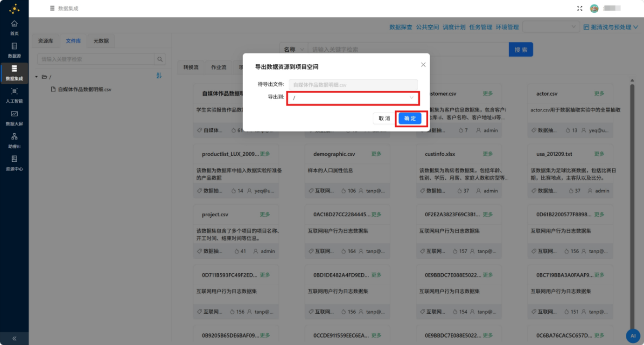Click 更多 on custinfo.xlsx card
Image resolution: width=644 pixels, height=345 pixels.
click(x=488, y=154)
